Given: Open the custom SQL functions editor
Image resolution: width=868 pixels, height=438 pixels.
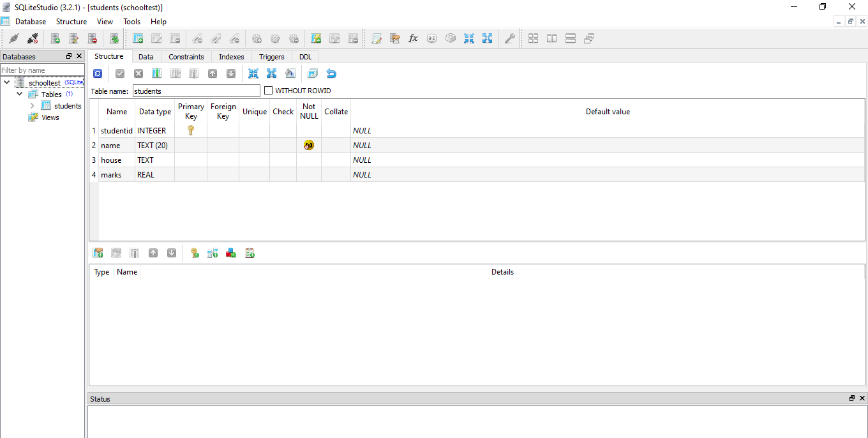Looking at the screenshot, I should (x=413, y=38).
